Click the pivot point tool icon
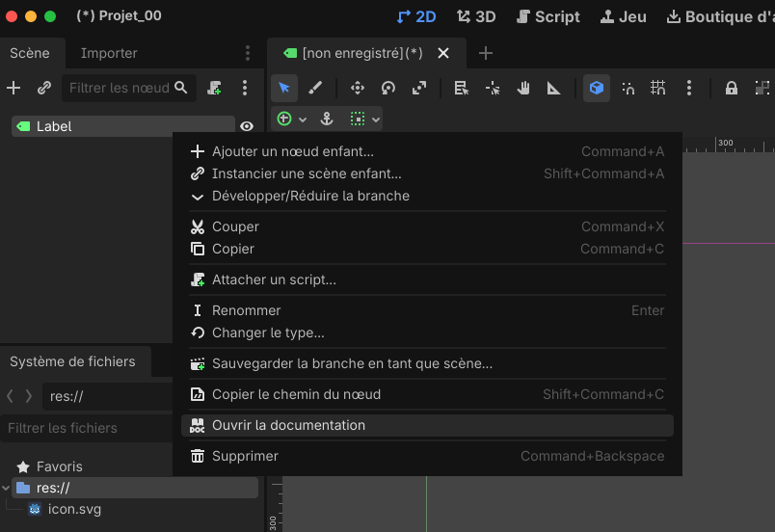This screenshot has height=532, width=775. click(x=493, y=88)
